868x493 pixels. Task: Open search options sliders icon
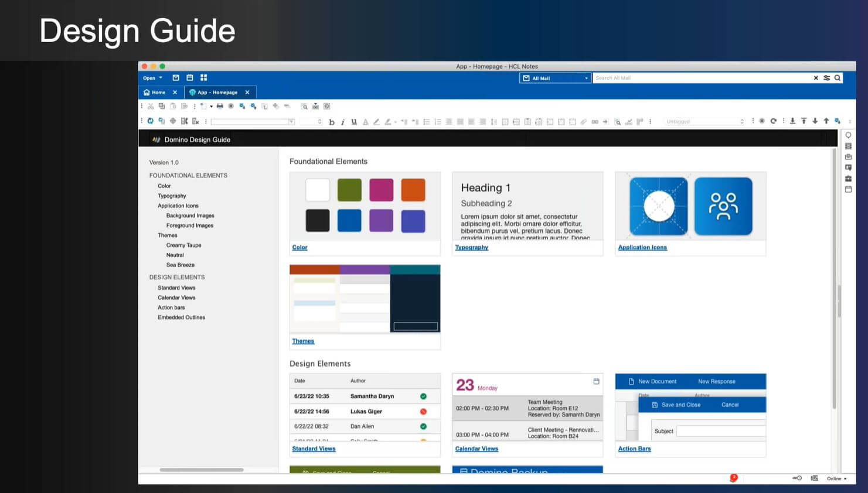point(827,78)
